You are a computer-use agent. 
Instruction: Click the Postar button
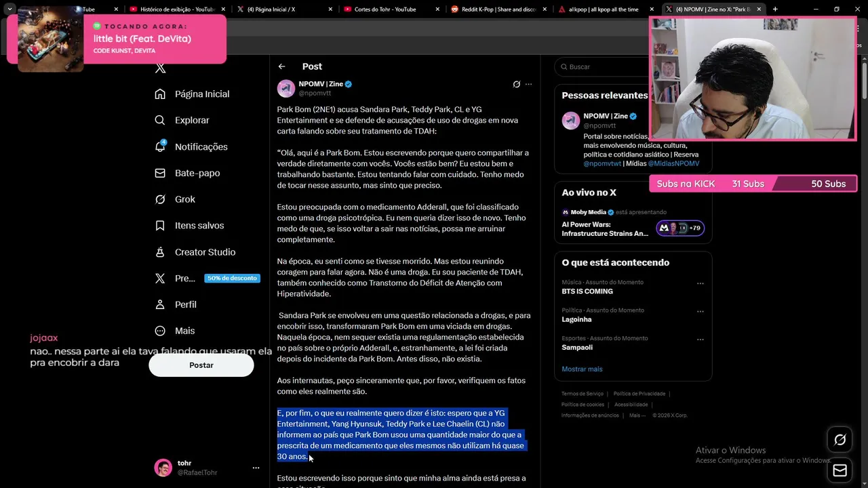(x=201, y=365)
